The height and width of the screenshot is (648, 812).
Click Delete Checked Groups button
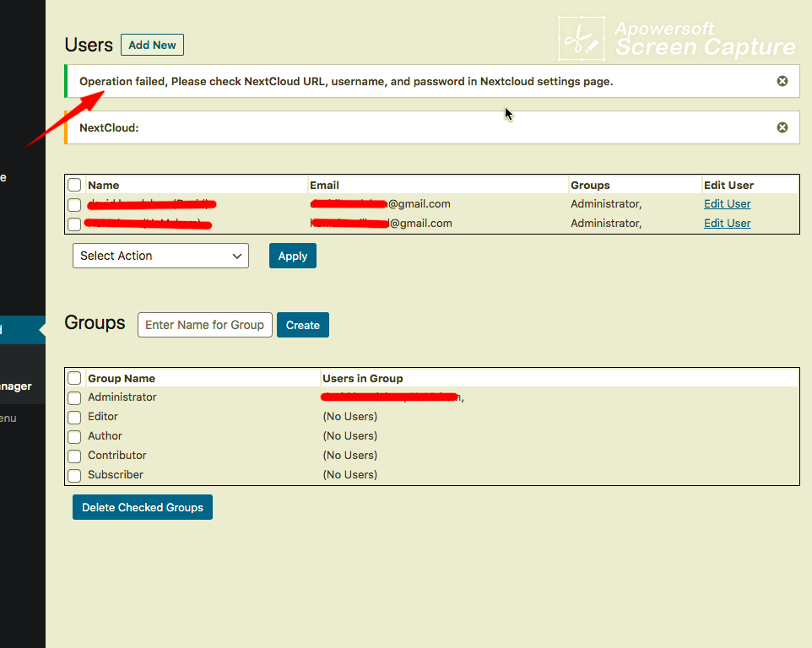tap(143, 507)
